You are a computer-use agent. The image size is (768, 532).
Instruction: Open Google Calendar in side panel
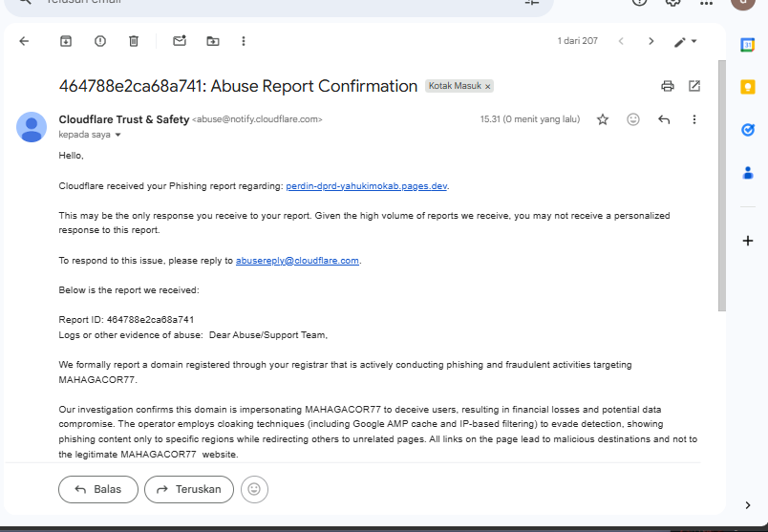(x=747, y=45)
